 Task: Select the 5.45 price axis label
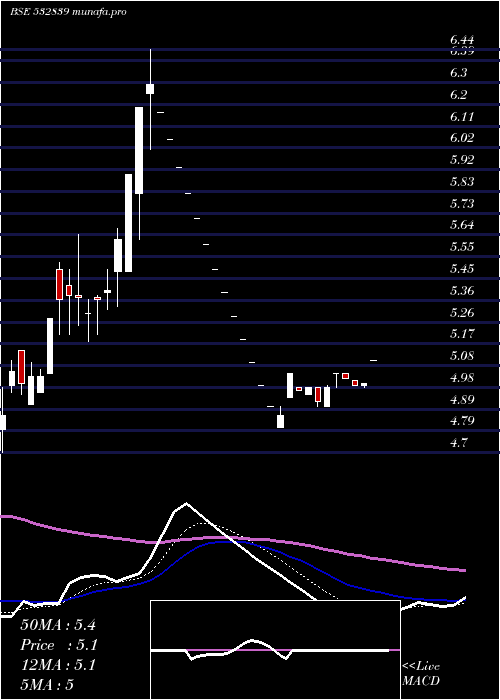tap(461, 269)
